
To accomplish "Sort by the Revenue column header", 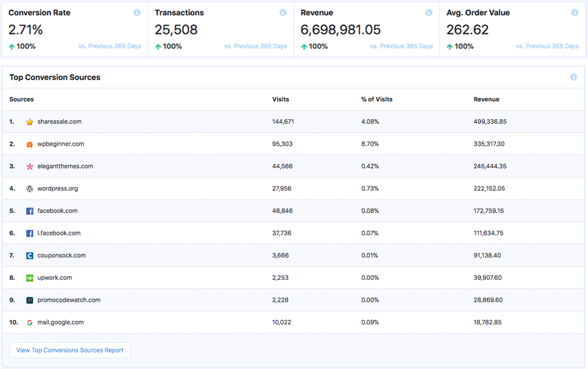I will (x=486, y=99).
